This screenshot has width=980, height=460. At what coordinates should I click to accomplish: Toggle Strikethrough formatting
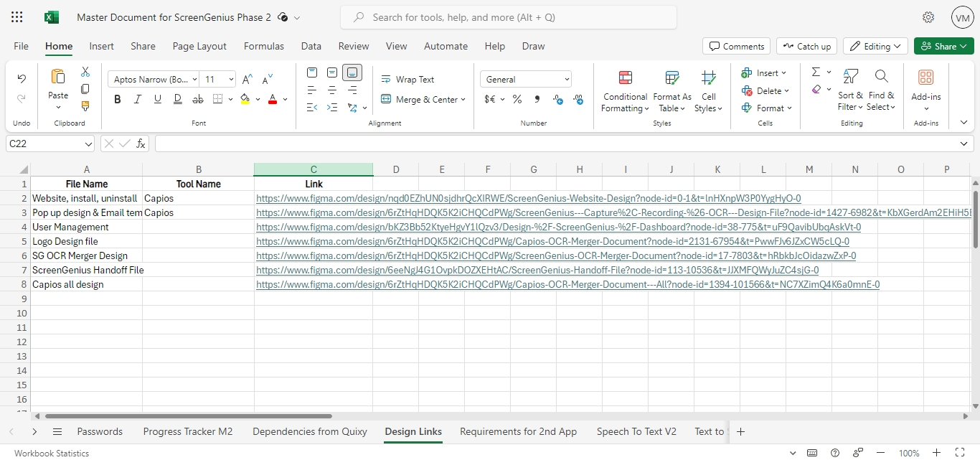point(197,100)
